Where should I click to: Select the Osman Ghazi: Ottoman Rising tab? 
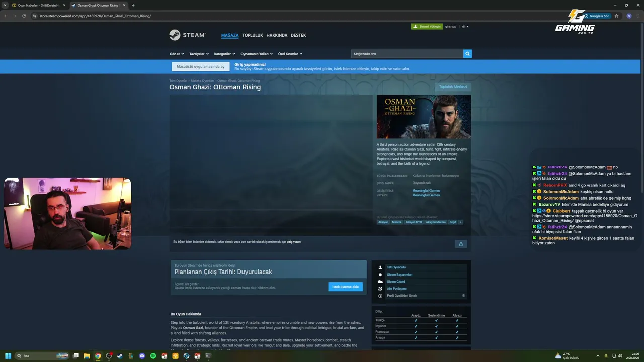pyautogui.click(x=98, y=5)
